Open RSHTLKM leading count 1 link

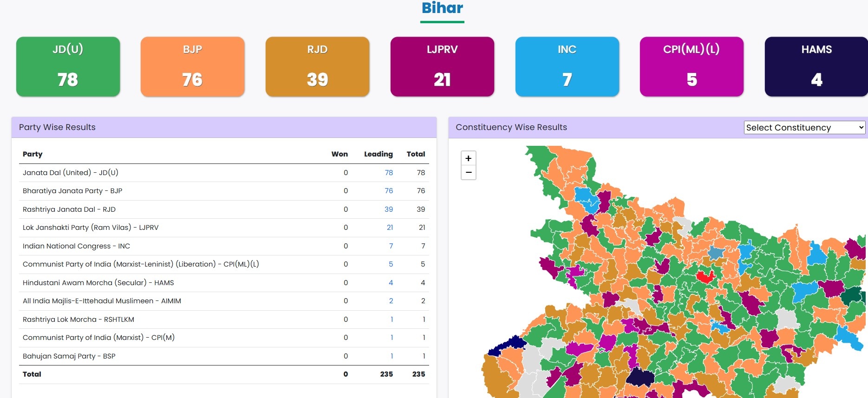pyautogui.click(x=392, y=320)
